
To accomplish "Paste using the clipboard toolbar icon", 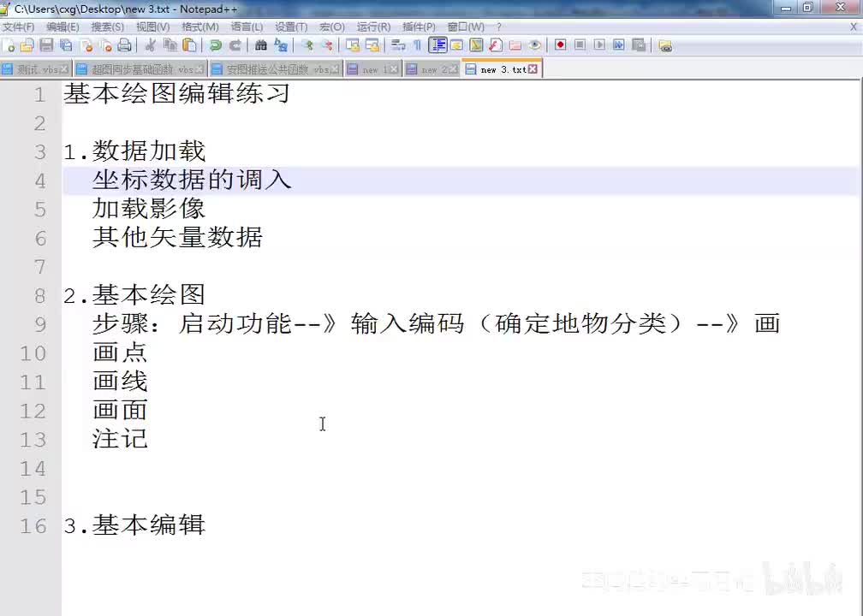I will [x=189, y=45].
